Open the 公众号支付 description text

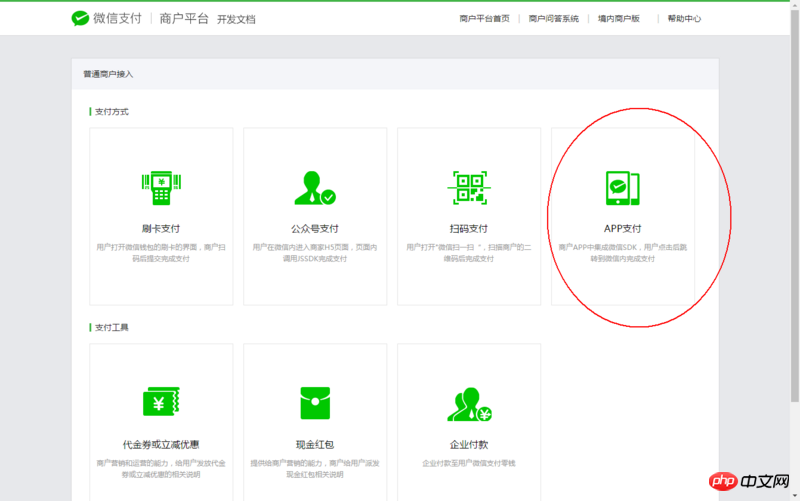[x=314, y=252]
